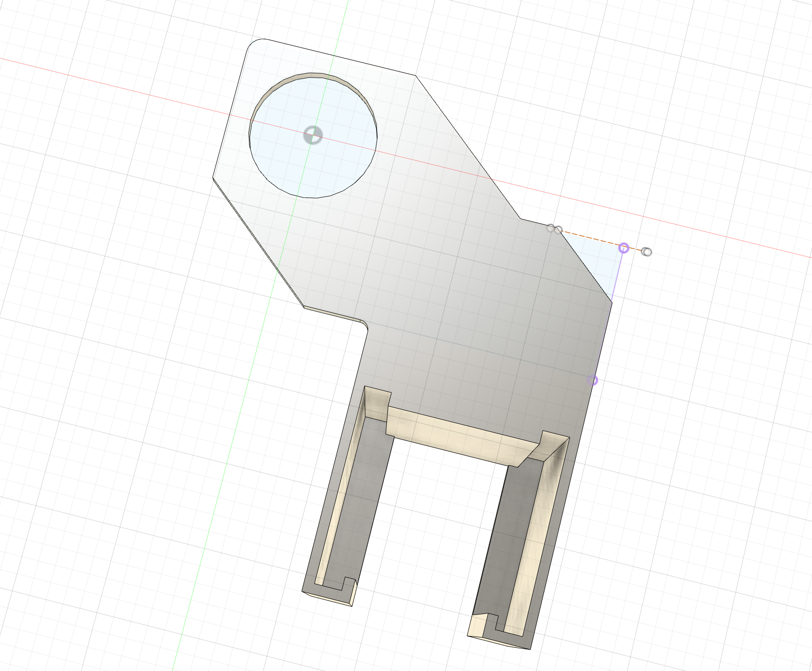Select the long diagonal edge on the plate's left side
812x671 pixels.
pyautogui.click(x=259, y=242)
